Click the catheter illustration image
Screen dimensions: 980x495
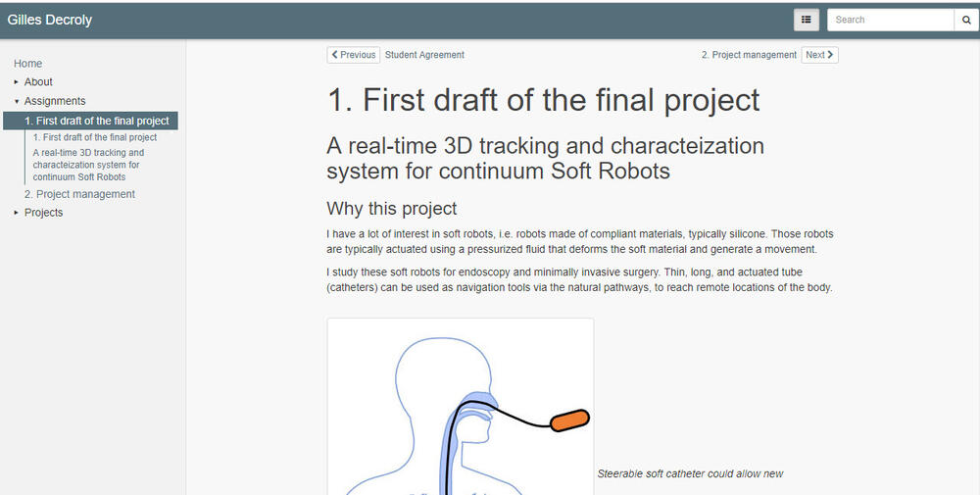460,406
